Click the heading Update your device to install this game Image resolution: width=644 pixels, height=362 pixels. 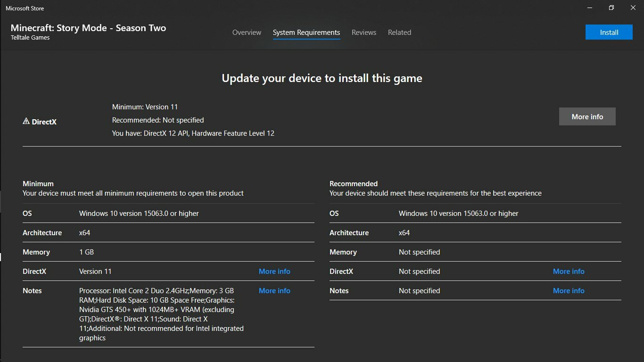[322, 78]
